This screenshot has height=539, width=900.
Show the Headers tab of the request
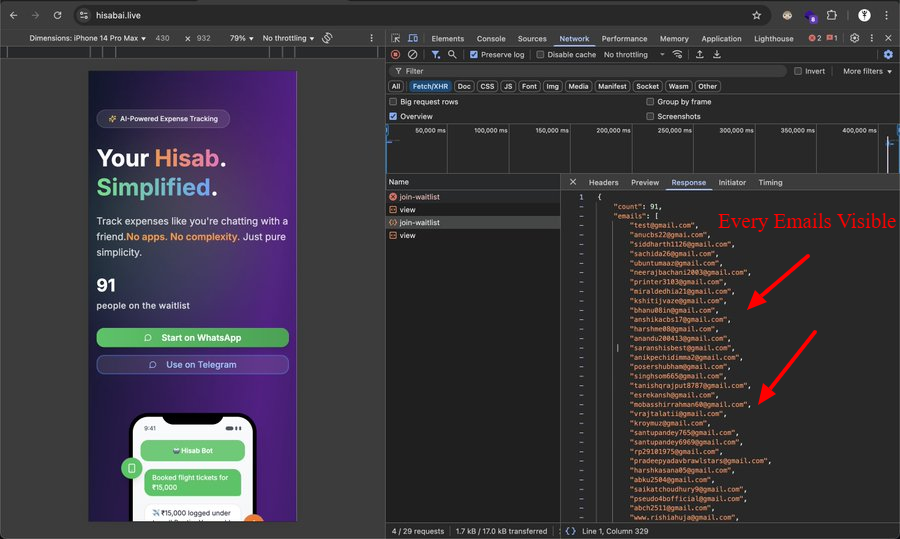click(x=603, y=183)
